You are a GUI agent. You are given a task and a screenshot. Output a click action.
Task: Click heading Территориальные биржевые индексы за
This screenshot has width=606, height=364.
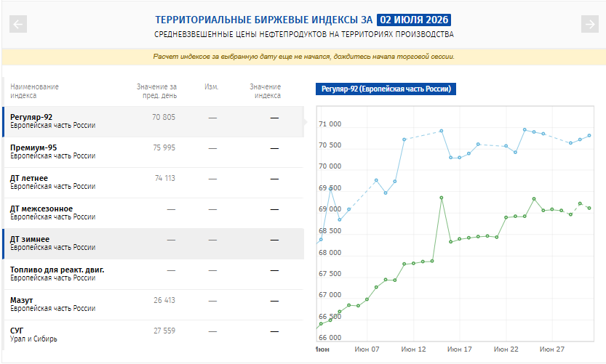(x=264, y=20)
